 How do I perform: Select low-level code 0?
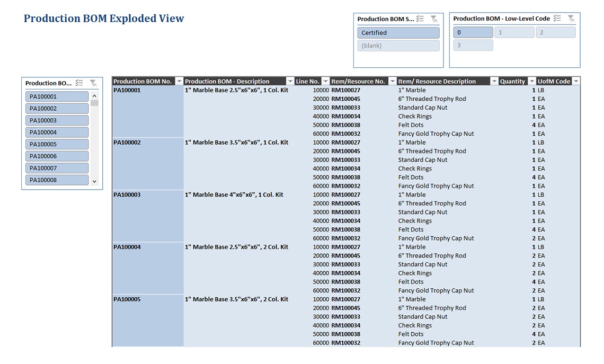(x=473, y=32)
